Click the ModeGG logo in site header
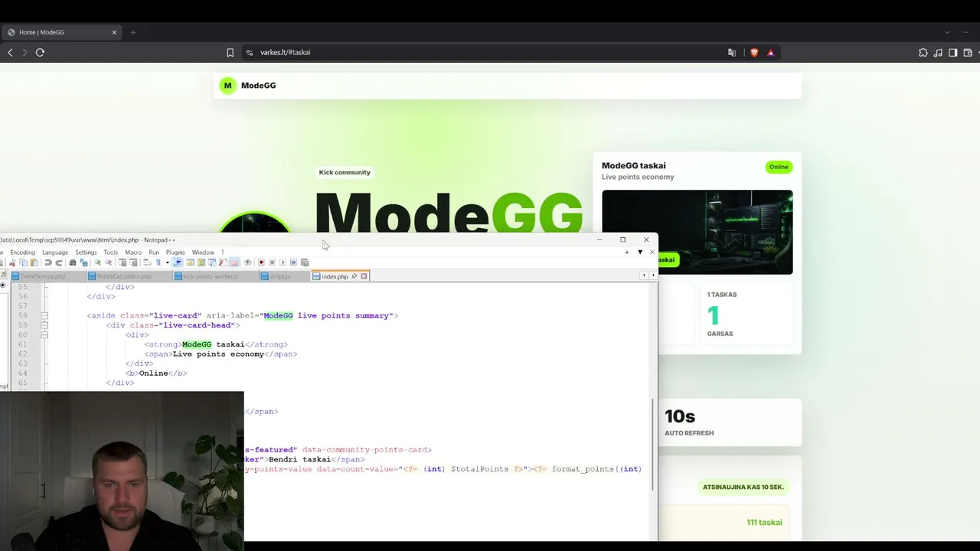This screenshot has width=980, height=551. pyautogui.click(x=248, y=86)
